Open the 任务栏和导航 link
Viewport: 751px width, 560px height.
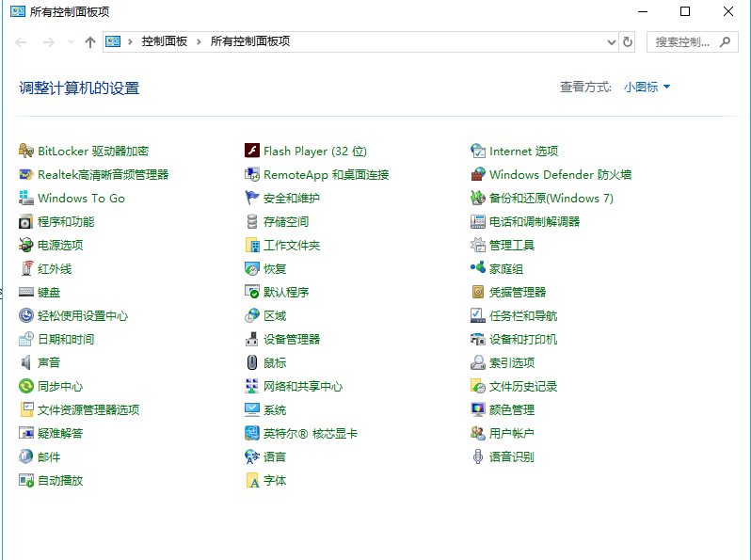click(523, 315)
